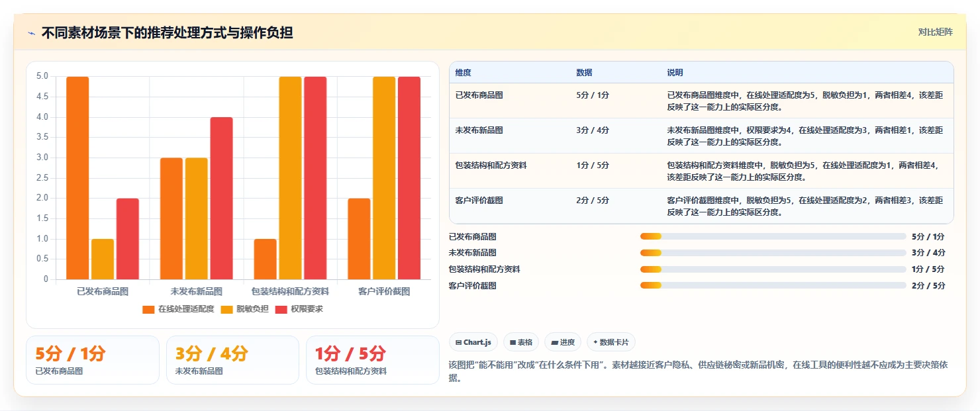
Task: Click the panel title 不同素材场景下的推荐处理方式与操作负担
Action: coord(168,33)
